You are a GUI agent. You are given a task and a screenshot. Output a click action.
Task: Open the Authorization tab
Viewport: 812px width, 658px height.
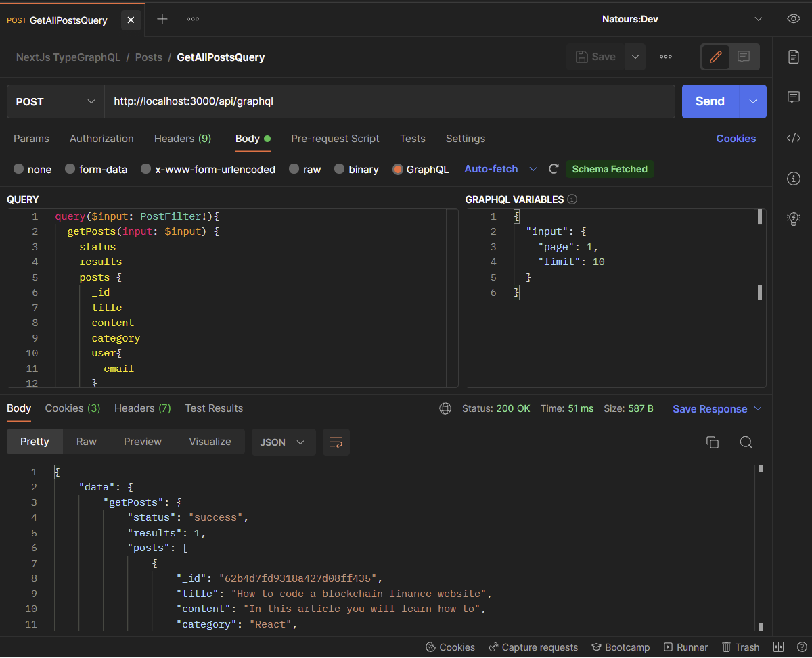pos(101,138)
